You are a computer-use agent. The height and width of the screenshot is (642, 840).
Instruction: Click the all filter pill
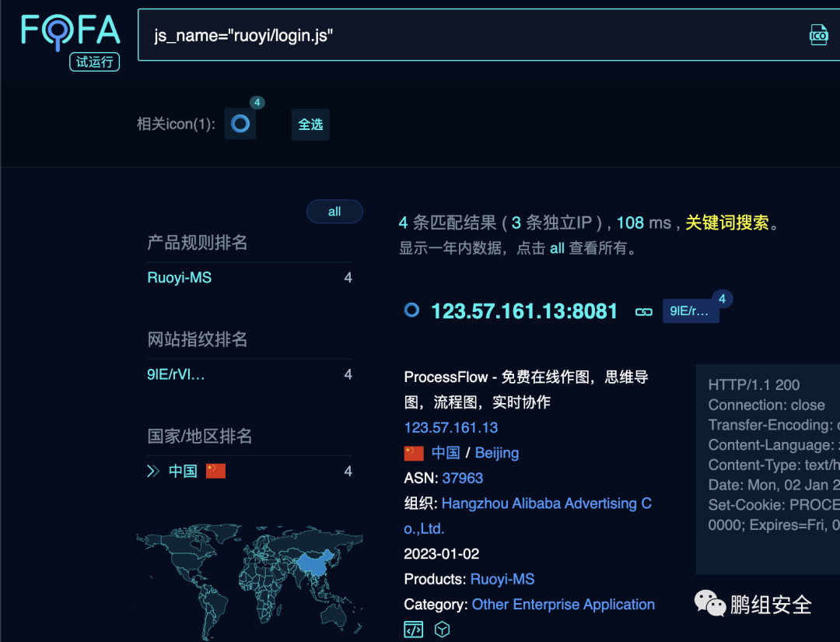334,212
